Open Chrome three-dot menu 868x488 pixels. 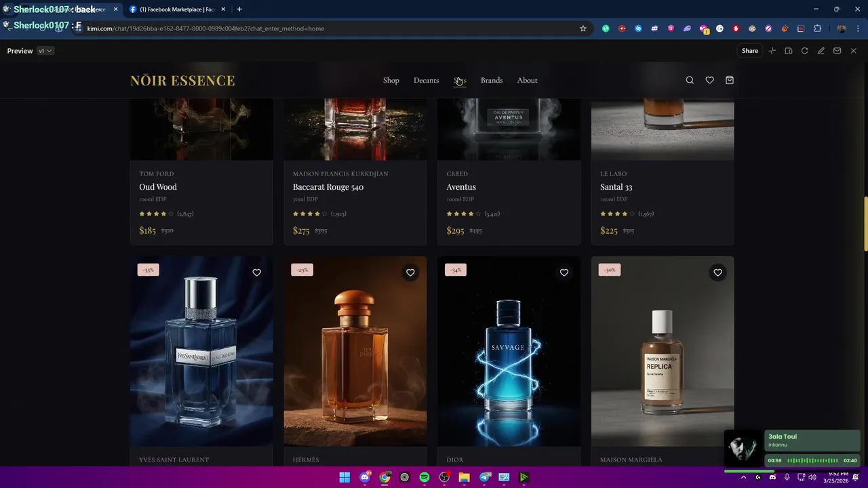coord(856,28)
